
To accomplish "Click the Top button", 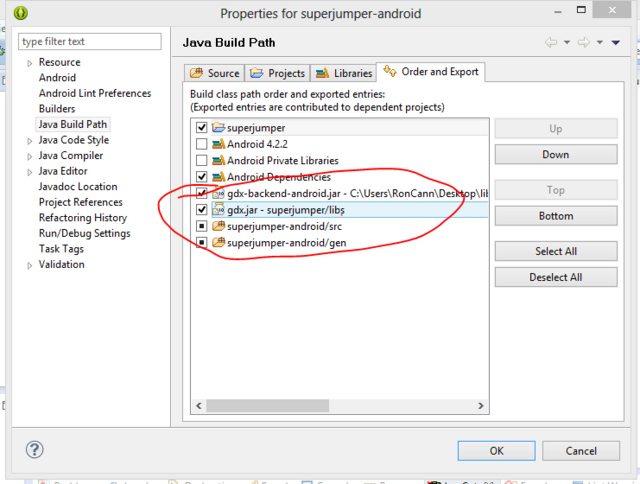I will [556, 190].
